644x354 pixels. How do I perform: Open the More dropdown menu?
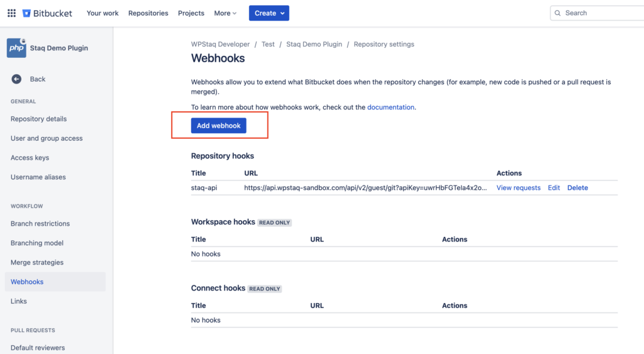(x=225, y=13)
